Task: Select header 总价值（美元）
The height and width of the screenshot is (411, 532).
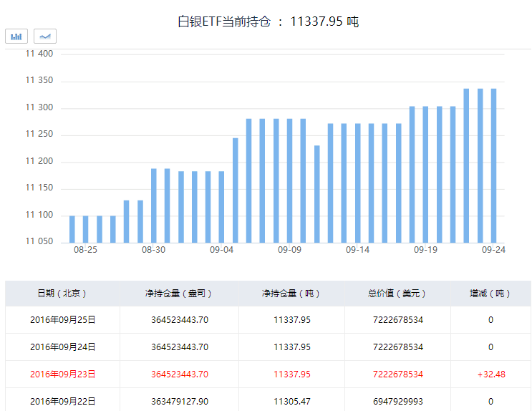Action: (x=397, y=294)
